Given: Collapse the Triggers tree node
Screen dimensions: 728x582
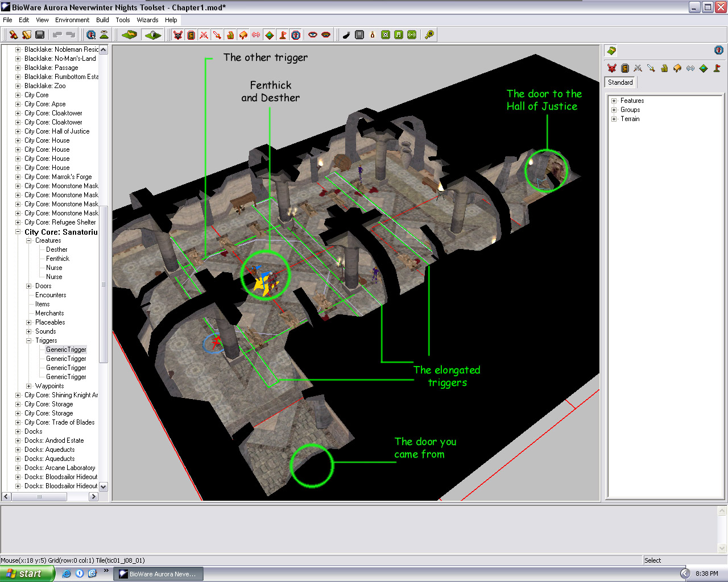Looking at the screenshot, I should [x=28, y=340].
